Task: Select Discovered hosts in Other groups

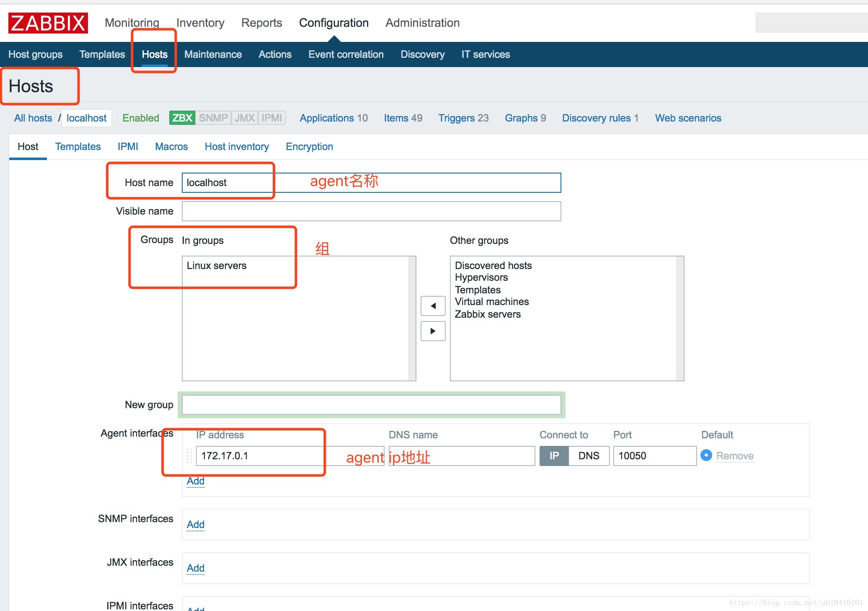Action: [x=493, y=266]
